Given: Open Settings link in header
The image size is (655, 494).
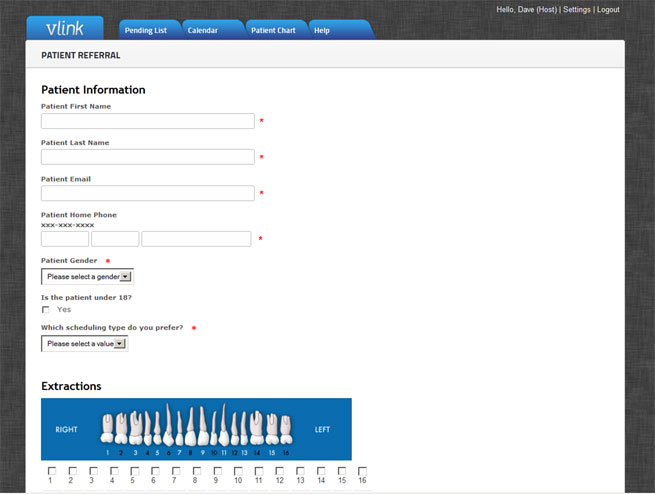Looking at the screenshot, I should [576, 10].
